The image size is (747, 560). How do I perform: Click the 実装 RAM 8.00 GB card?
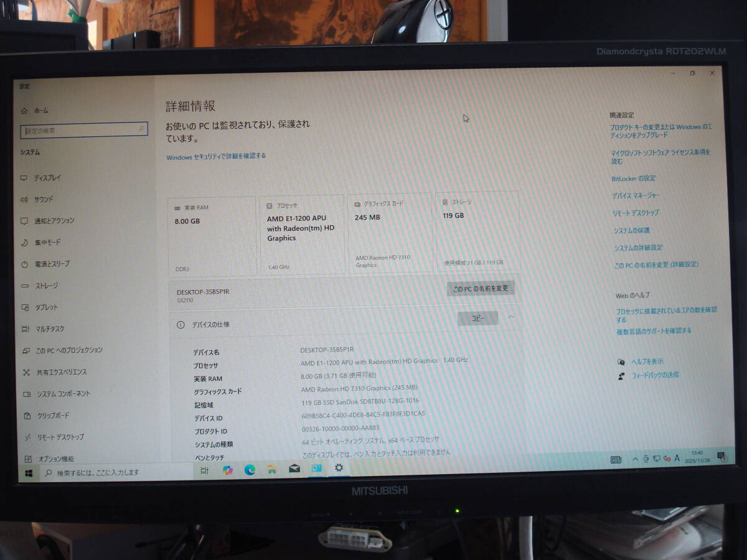(212, 236)
